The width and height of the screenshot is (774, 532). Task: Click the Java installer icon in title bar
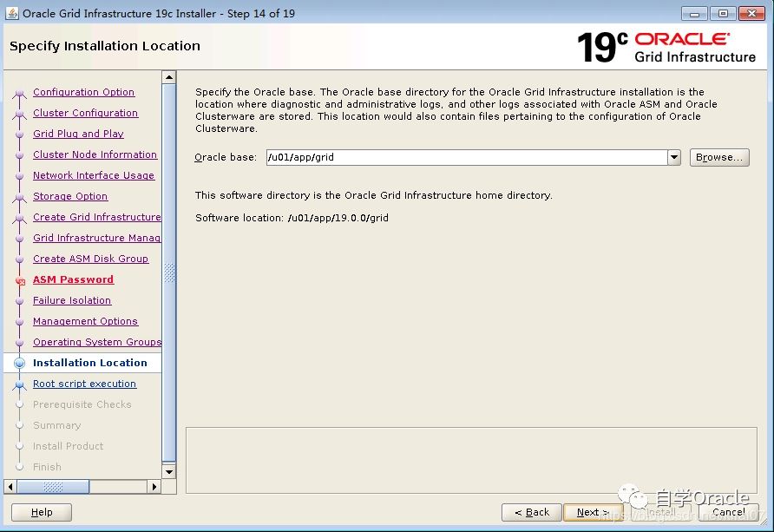(12, 13)
